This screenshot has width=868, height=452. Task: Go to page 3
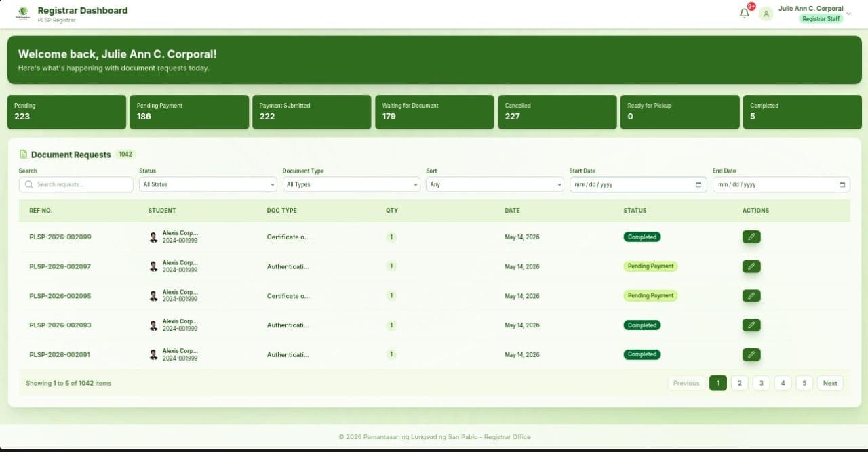[761, 383]
